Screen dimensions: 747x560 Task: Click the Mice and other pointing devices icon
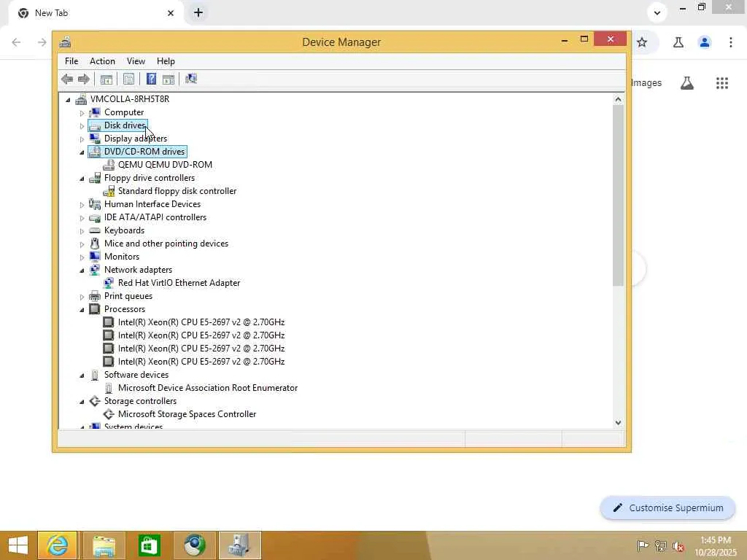(95, 244)
